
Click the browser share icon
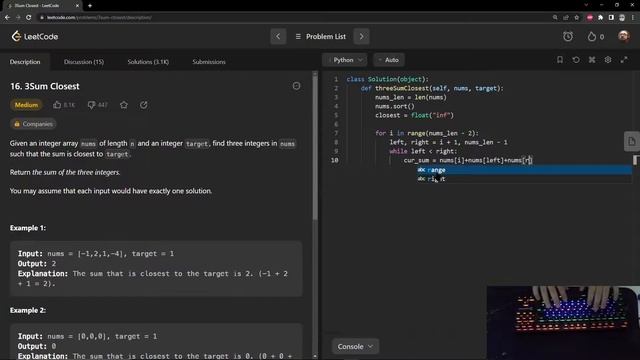[566, 18]
